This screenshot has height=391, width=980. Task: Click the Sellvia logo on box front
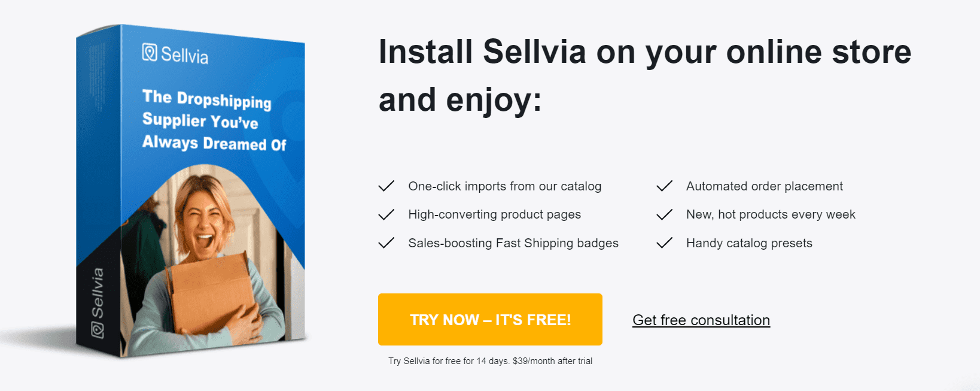coord(175,54)
